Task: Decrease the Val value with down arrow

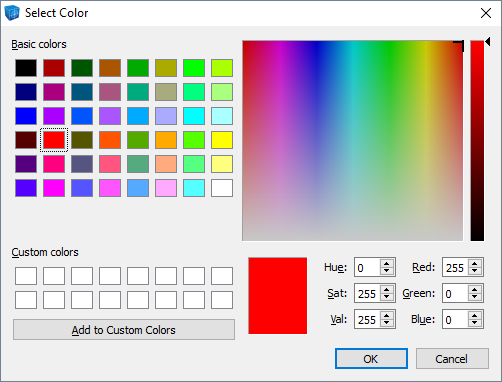Action: [387, 323]
